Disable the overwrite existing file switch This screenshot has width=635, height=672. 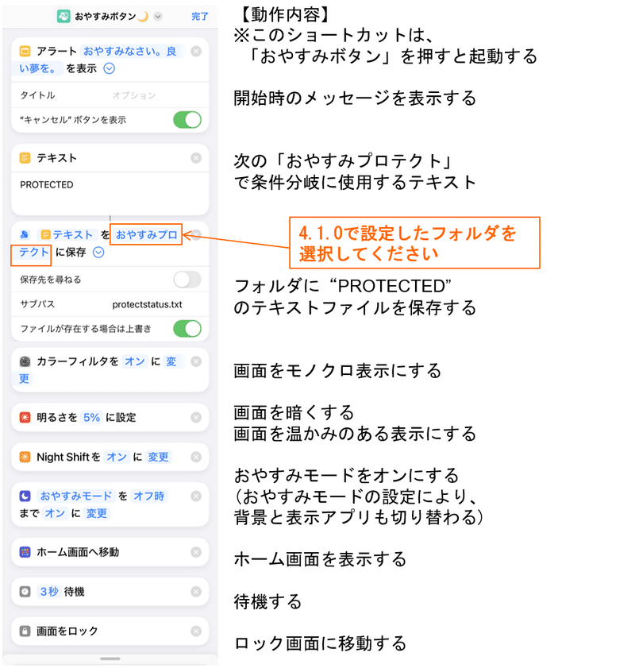[187, 329]
